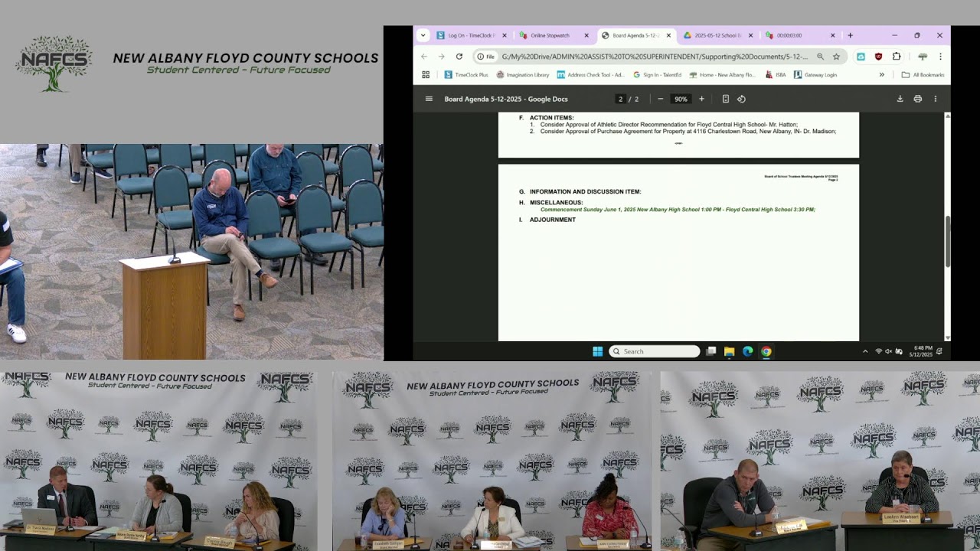
Task: Click the 90% zoom level field
Action: [680, 99]
